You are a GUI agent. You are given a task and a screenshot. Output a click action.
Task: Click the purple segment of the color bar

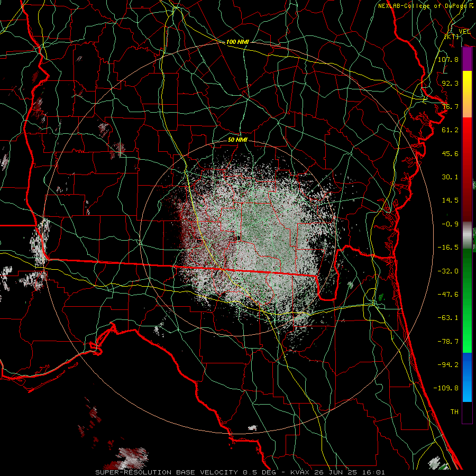pos(467,59)
